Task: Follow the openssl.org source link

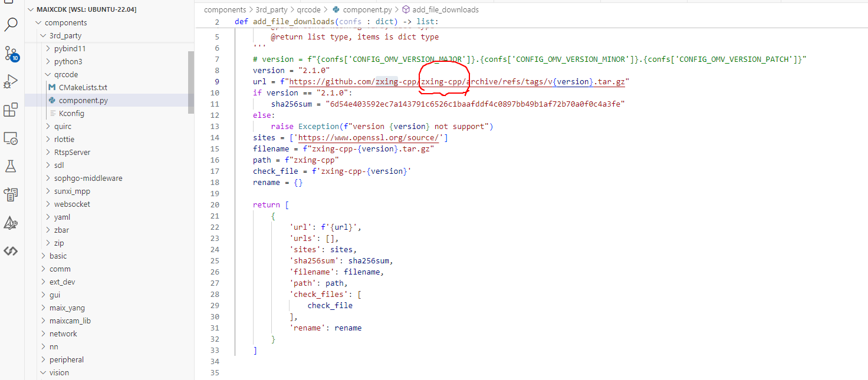Action: pos(369,137)
